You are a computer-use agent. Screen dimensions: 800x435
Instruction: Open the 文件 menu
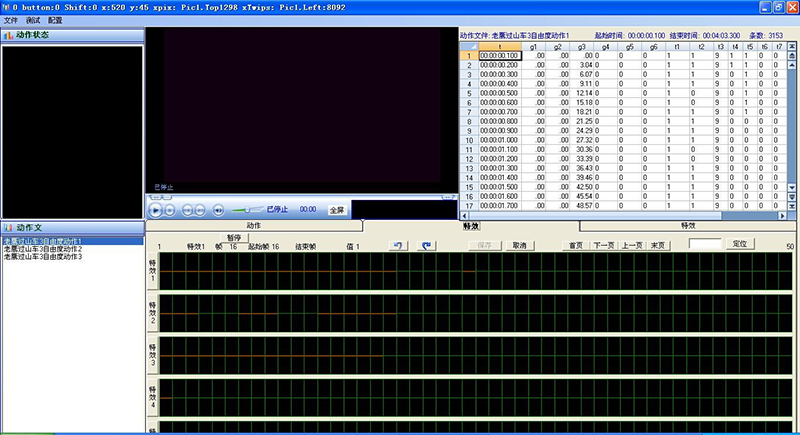(x=11, y=20)
